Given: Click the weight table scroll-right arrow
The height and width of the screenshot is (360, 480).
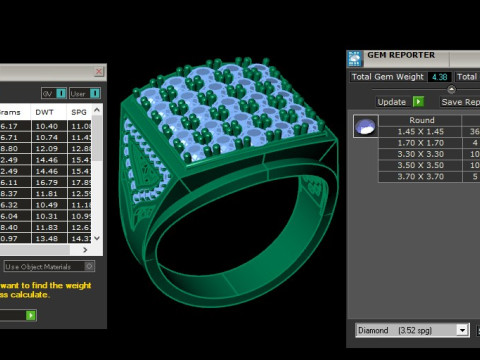Looking at the screenshot, I should (x=85, y=250).
